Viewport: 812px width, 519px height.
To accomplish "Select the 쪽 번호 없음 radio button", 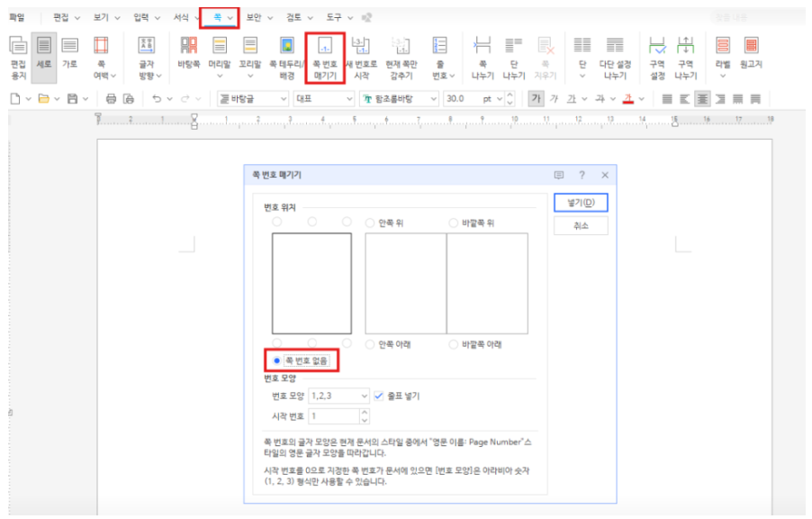I will [277, 360].
